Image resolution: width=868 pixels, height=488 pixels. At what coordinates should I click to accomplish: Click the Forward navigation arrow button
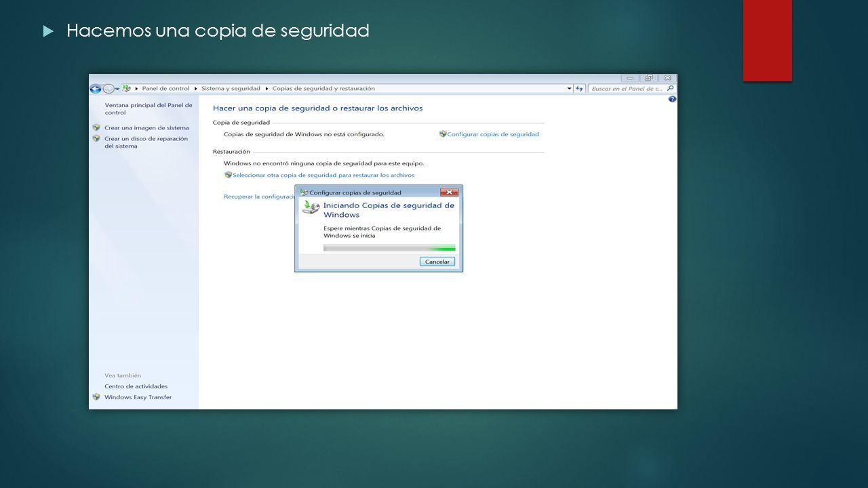coord(108,89)
